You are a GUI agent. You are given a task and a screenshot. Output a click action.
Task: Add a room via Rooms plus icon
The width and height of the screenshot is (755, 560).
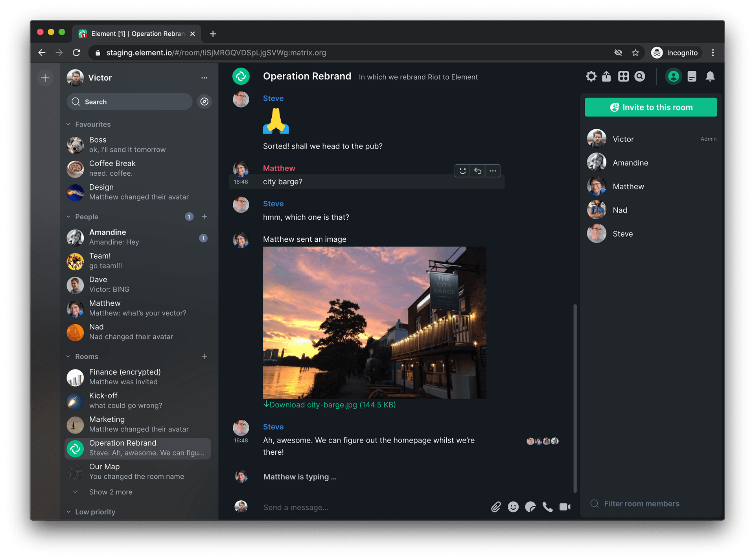pyautogui.click(x=204, y=356)
